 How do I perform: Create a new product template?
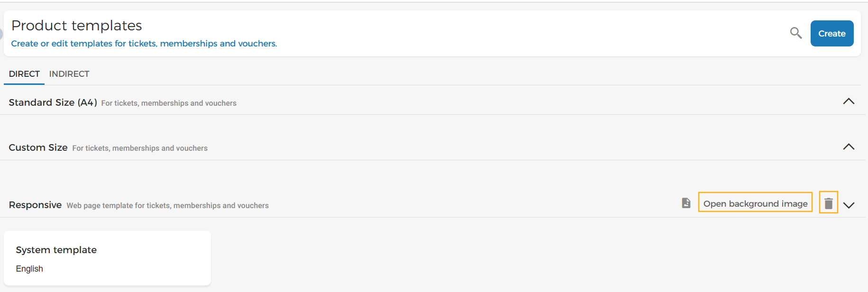(832, 33)
